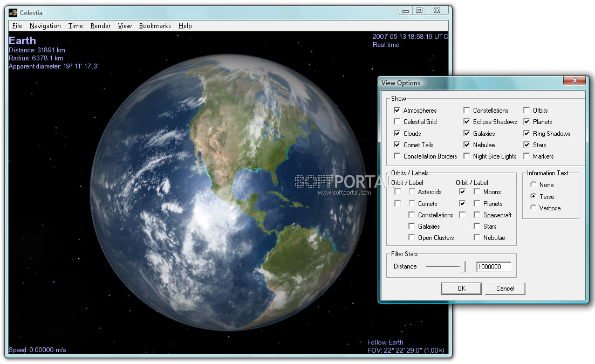The image size is (595, 364).
Task: Uncheck Nebulae in the Show group
Action: pos(467,145)
